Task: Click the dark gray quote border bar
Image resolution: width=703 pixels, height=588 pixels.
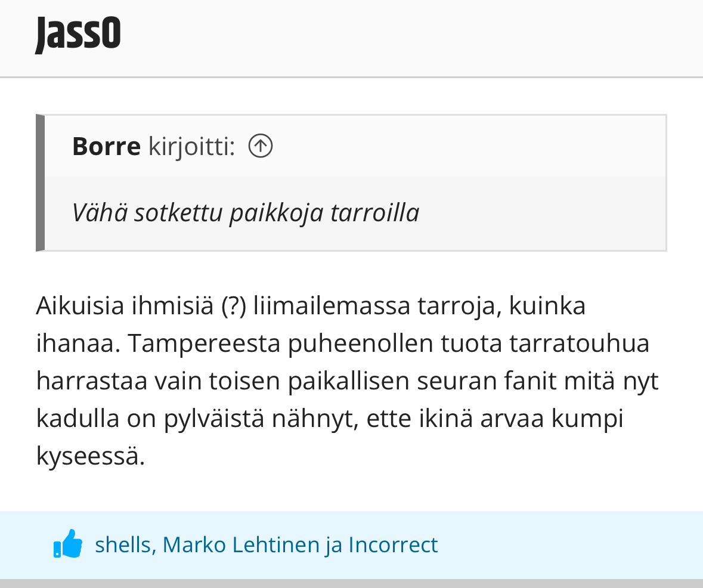Action: pyautogui.click(x=40, y=182)
